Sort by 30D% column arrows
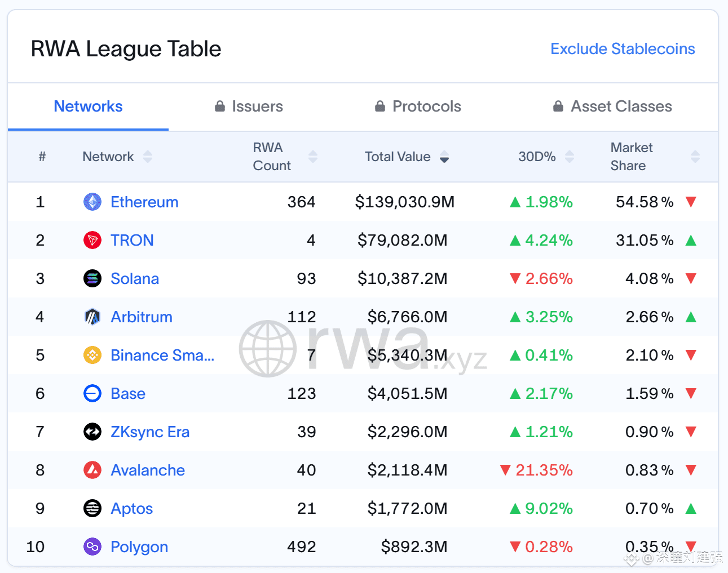Image resolution: width=728 pixels, height=573 pixels. tap(570, 157)
